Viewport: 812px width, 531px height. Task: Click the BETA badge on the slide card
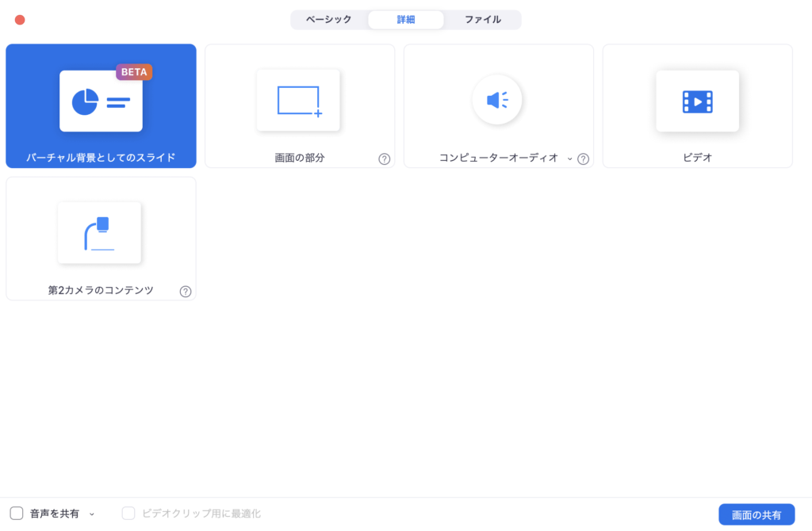pyautogui.click(x=134, y=72)
